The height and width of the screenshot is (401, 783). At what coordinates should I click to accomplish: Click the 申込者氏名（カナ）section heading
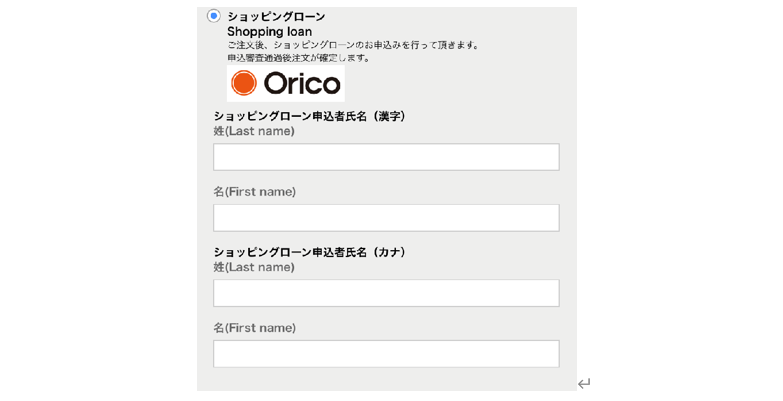tap(310, 252)
